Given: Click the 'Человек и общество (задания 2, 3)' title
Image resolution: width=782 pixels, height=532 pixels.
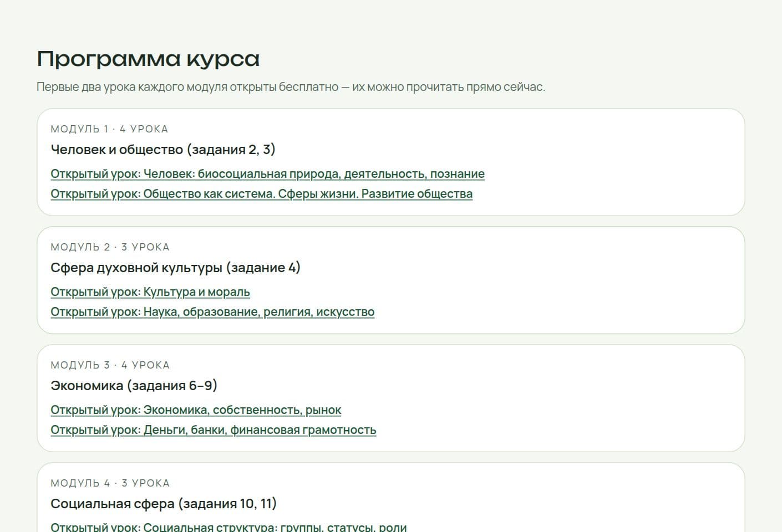Looking at the screenshot, I should pos(163,150).
